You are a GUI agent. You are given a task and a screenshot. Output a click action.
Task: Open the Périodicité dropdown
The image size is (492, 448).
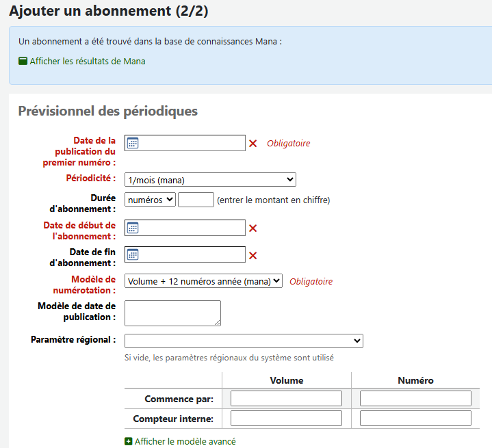(210, 180)
